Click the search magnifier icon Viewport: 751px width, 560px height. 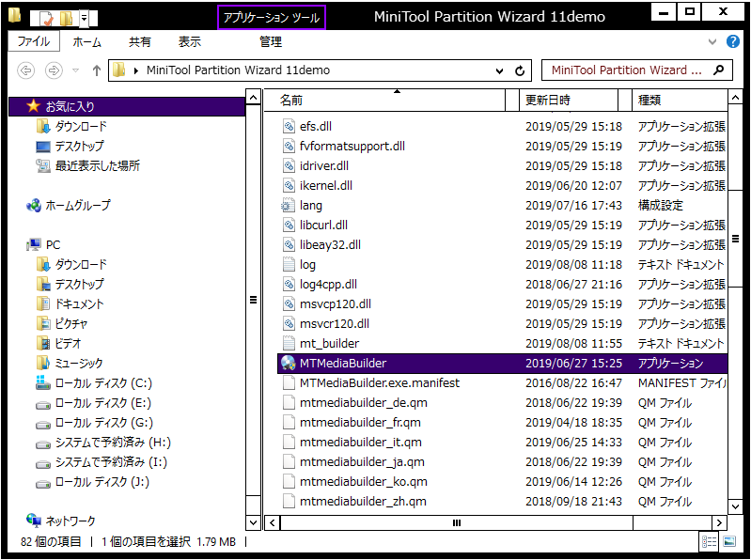(x=718, y=70)
